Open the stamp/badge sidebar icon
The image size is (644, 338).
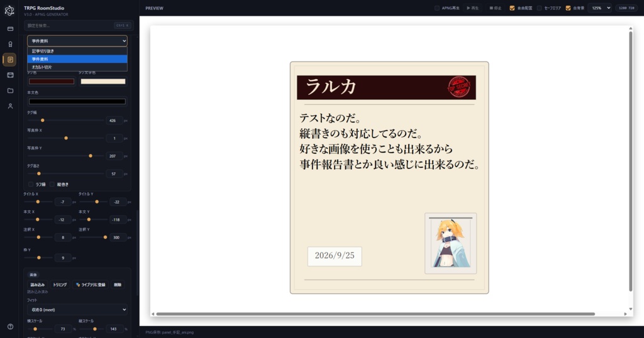click(x=10, y=45)
